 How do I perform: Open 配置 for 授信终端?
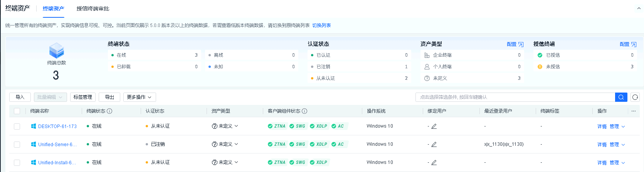[x=628, y=44]
